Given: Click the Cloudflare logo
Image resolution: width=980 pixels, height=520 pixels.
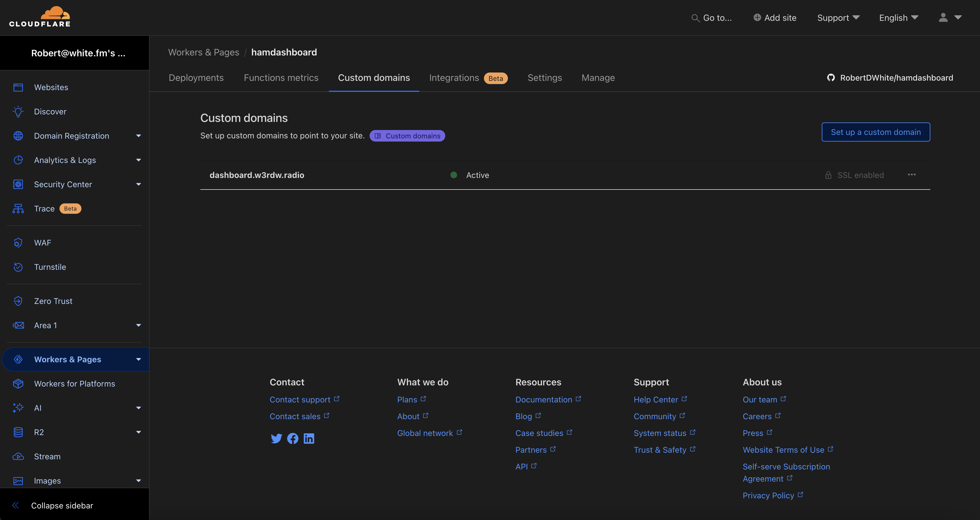Looking at the screenshot, I should tap(40, 17).
